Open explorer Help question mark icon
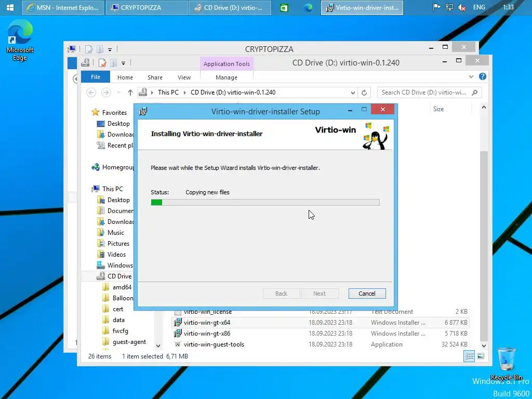Screen dimensions: 532x399 pyautogui.click(x=483, y=77)
